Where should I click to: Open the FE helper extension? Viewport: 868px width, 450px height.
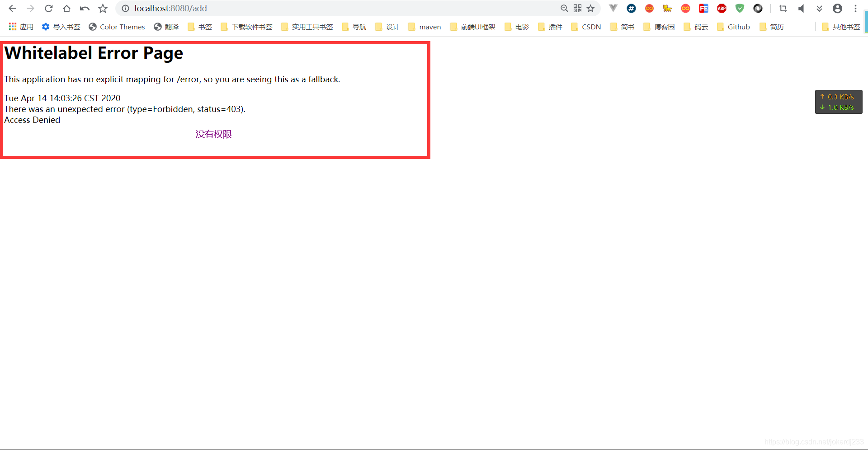pos(704,8)
